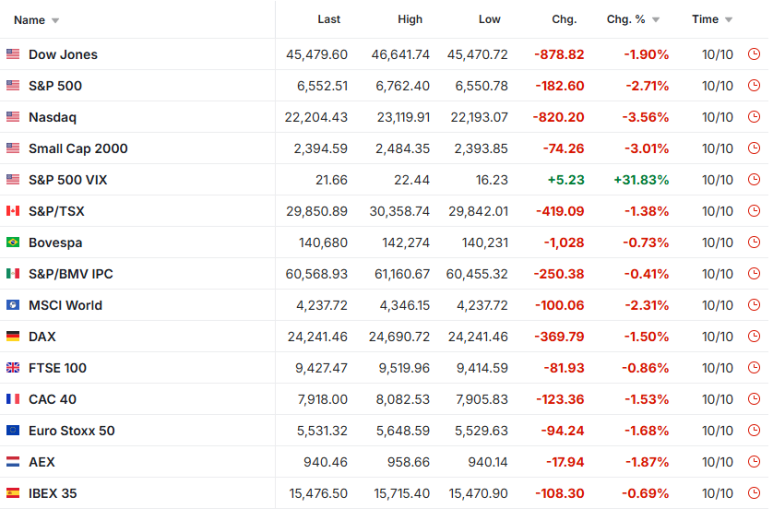Image resolution: width=773 pixels, height=509 pixels.
Task: Click the clock icon in Dow Jones row
Action: point(754,55)
